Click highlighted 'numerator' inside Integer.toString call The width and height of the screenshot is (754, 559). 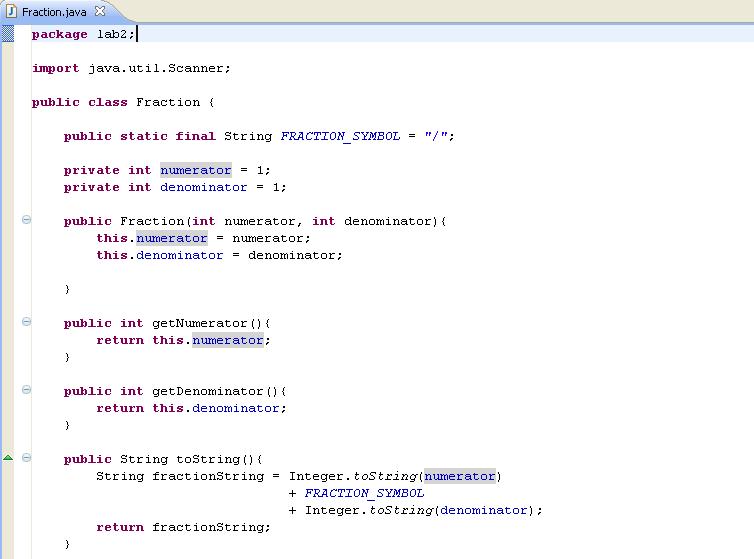click(460, 476)
